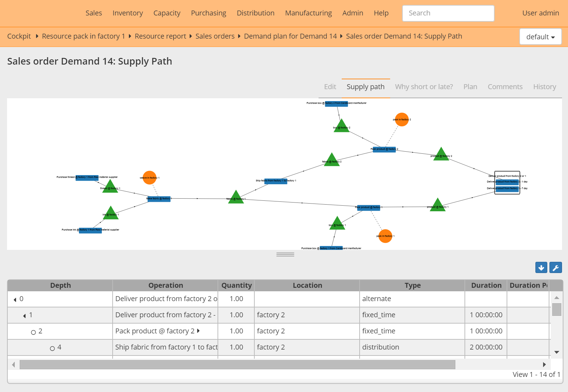Image resolution: width=568 pixels, height=392 pixels.
Task: Open the 'default' view dropdown
Action: 540,36
